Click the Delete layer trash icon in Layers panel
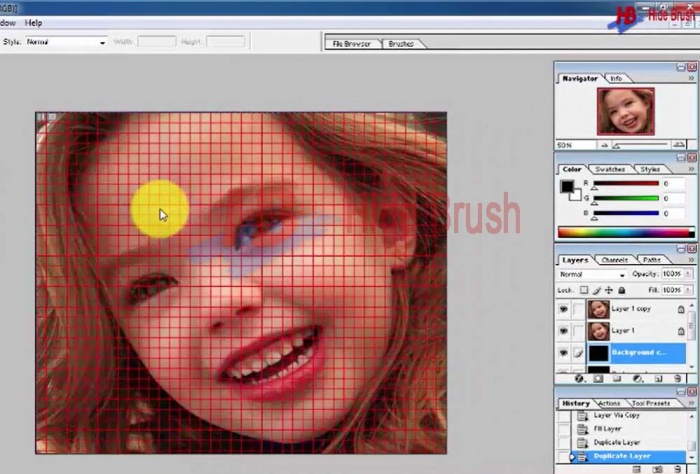This screenshot has height=474, width=700. click(x=678, y=378)
